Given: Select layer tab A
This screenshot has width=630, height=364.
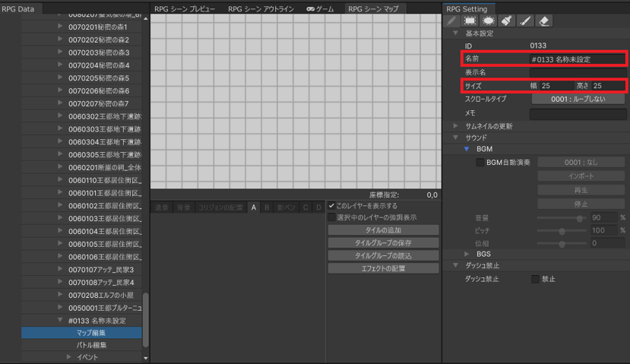Looking at the screenshot, I should click(255, 207).
